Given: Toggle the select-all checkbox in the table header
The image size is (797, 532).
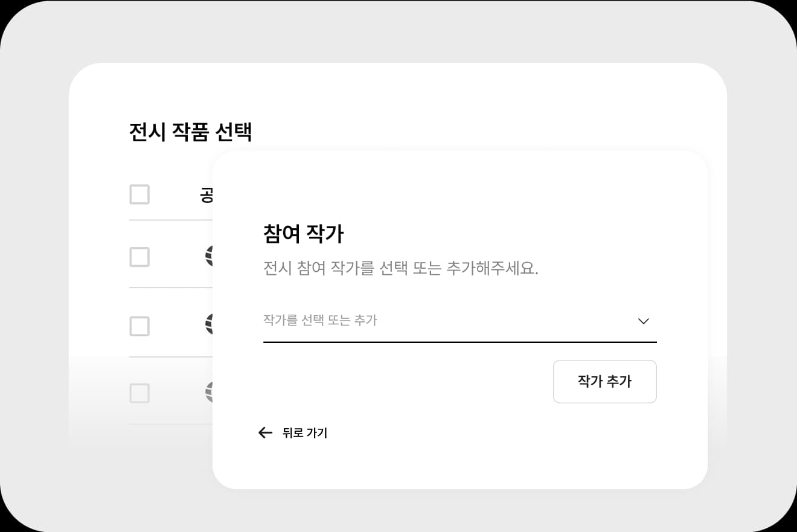Looking at the screenshot, I should [x=139, y=194].
